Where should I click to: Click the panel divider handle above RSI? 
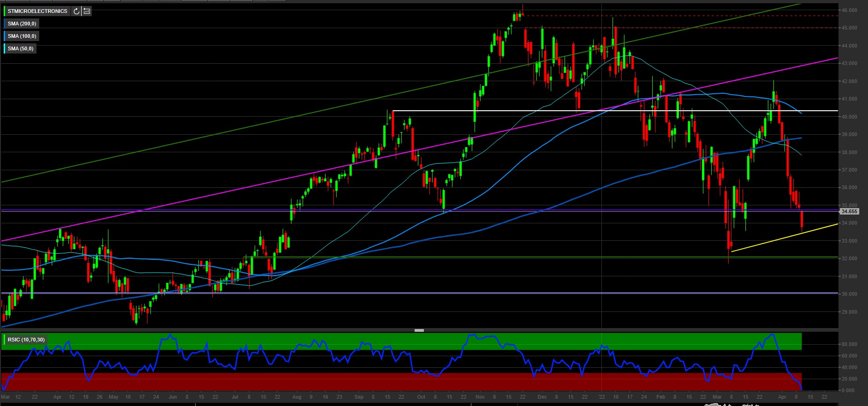pos(419,330)
